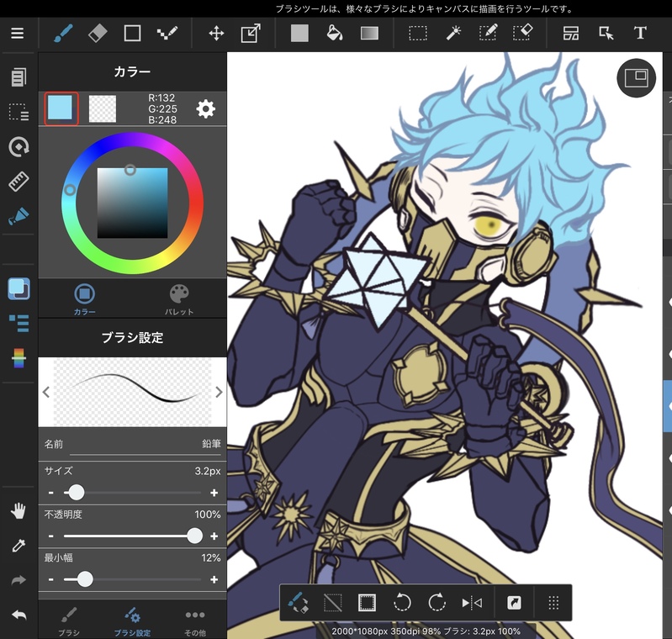The image size is (672, 639).
Task: Open the canvas rotation menu icon
Action: [x=19, y=146]
